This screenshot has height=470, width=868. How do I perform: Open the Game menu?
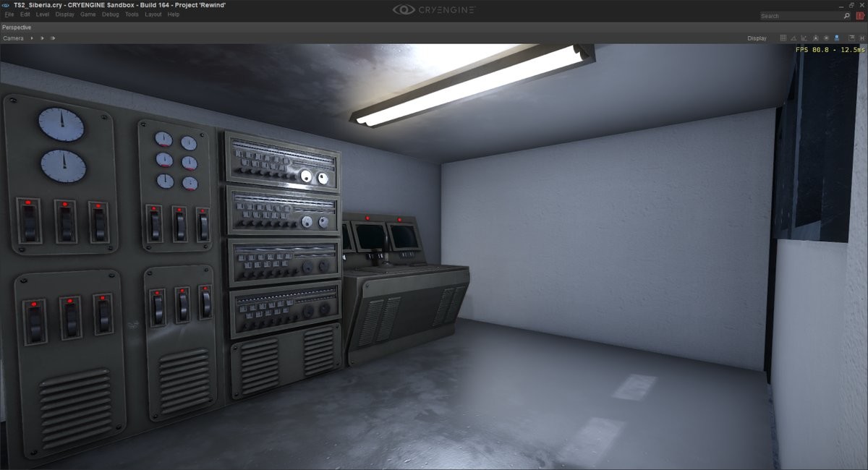[x=88, y=14]
